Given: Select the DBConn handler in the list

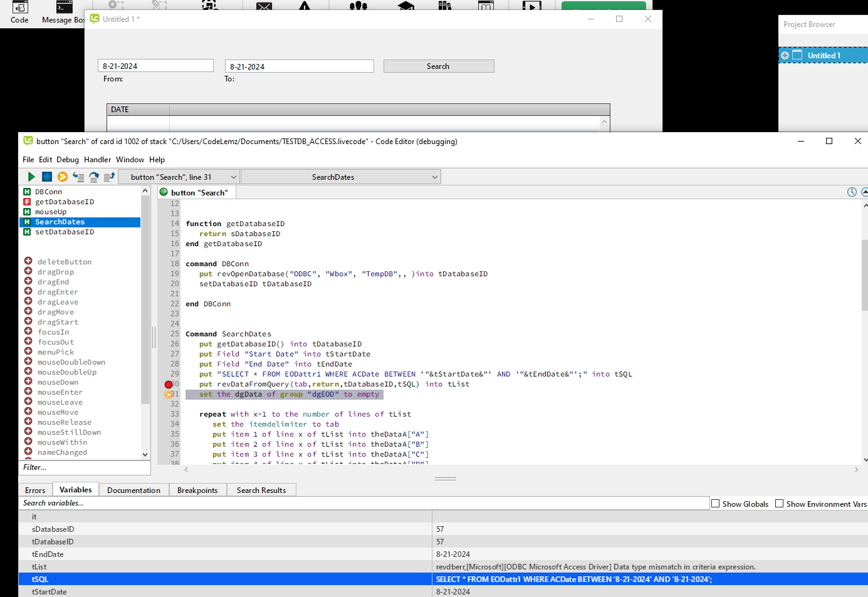Looking at the screenshot, I should [48, 192].
